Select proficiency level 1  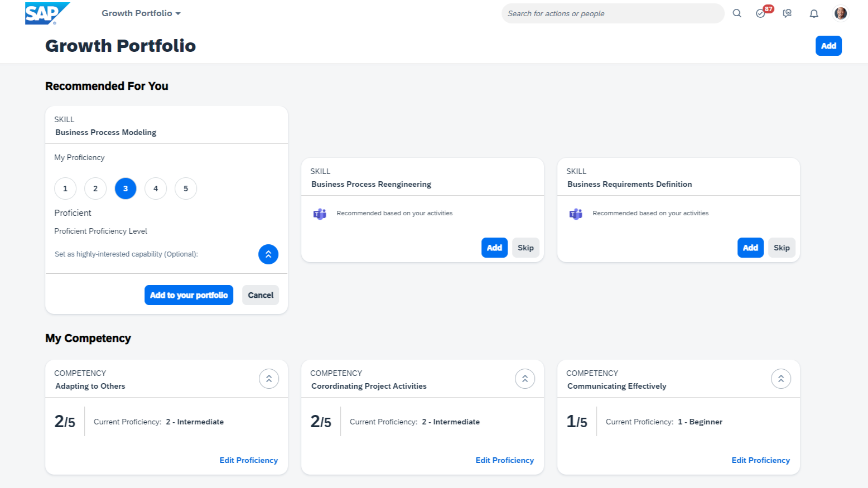[65, 189]
